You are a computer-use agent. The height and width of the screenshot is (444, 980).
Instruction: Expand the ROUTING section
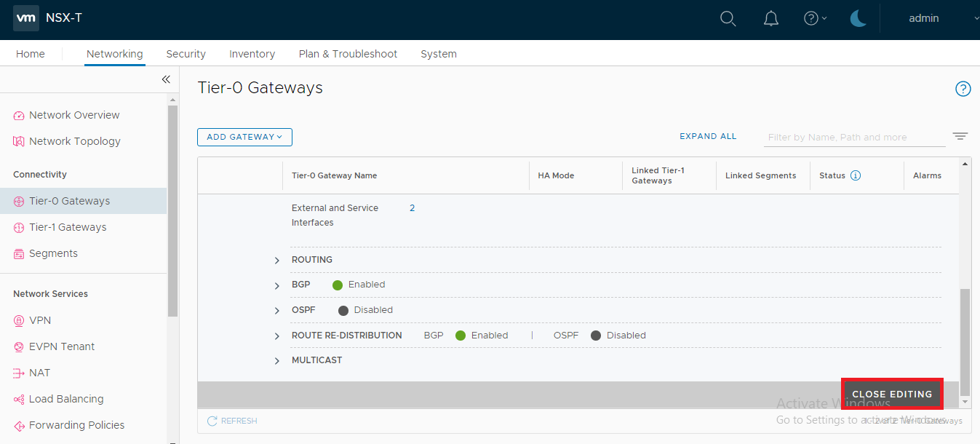(x=277, y=261)
